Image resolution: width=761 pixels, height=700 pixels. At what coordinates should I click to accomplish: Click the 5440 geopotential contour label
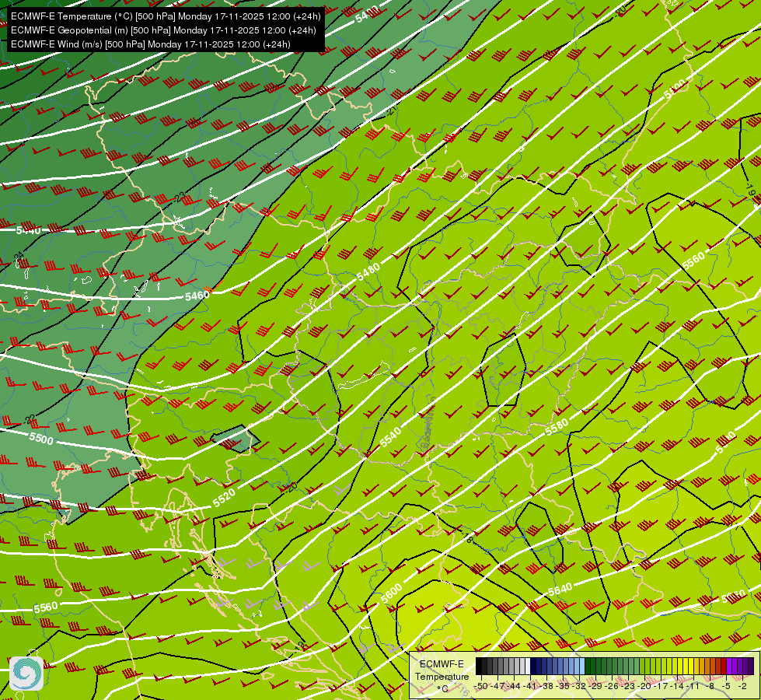pos(29,230)
